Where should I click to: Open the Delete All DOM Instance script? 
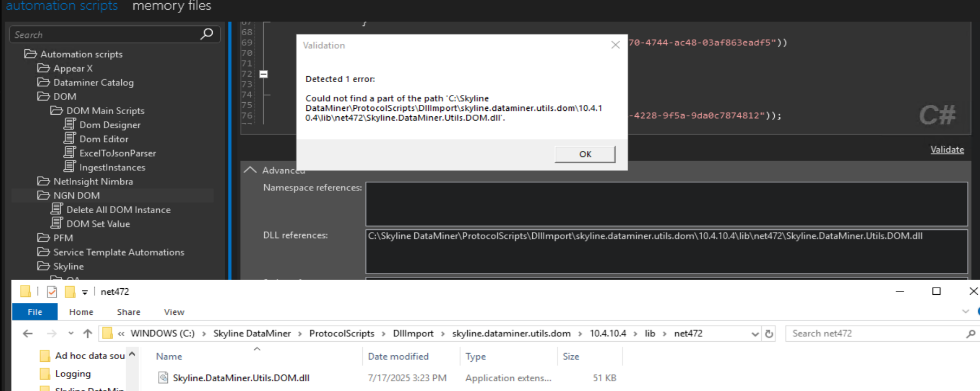pos(118,210)
